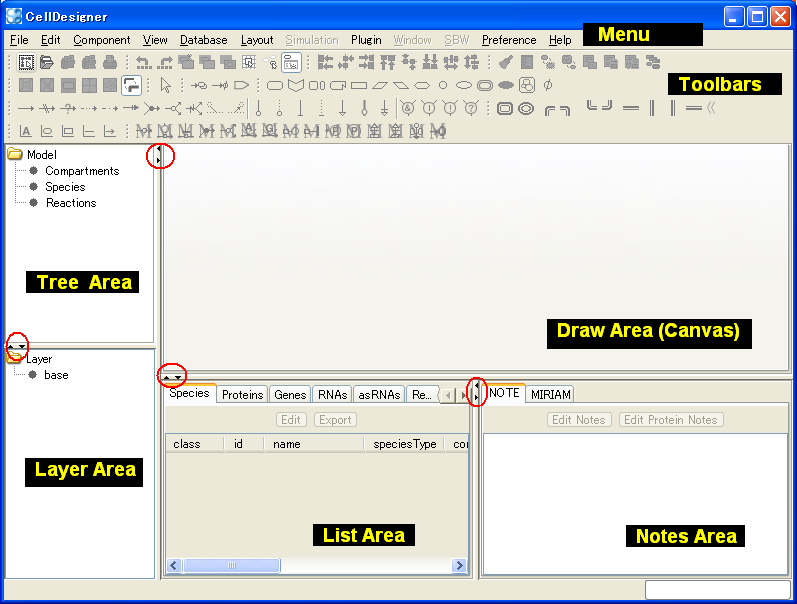Select the Simple Molecule ellipse tool
Screen dimensions: 797x604
[464, 85]
